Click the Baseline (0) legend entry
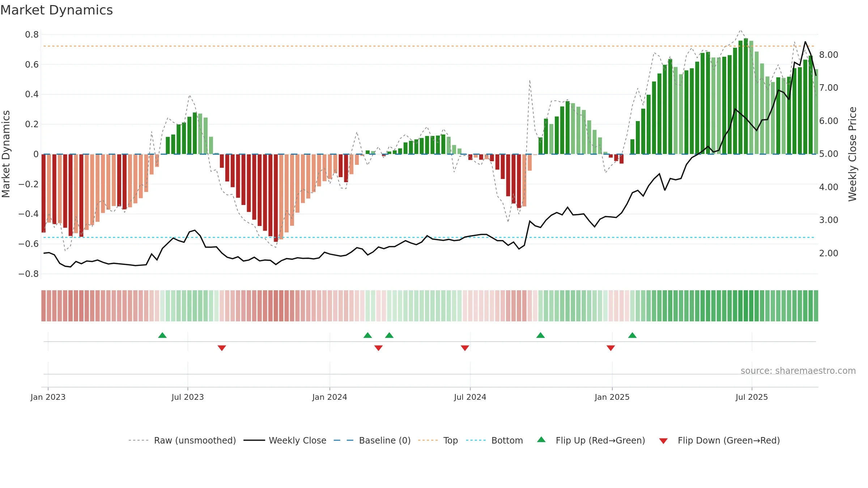 (372, 440)
